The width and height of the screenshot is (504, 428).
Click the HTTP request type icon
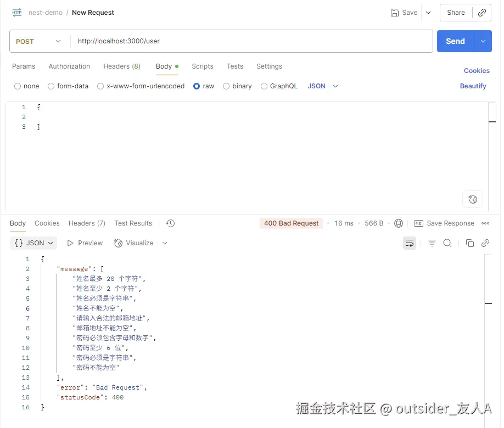pyautogui.click(x=16, y=13)
